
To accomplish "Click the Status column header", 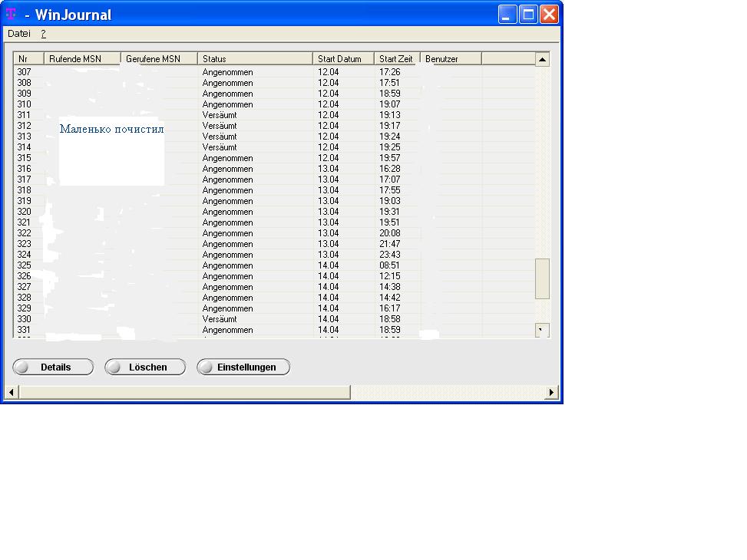I will tap(255, 59).
